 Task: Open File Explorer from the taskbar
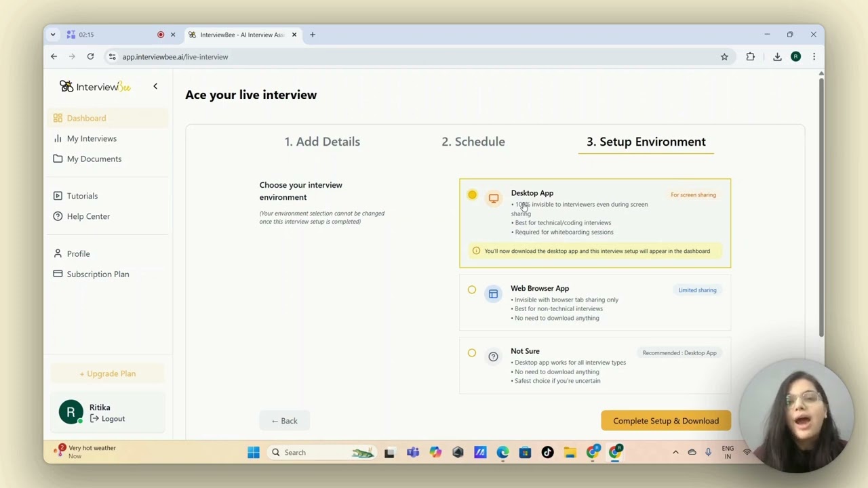(570, 452)
